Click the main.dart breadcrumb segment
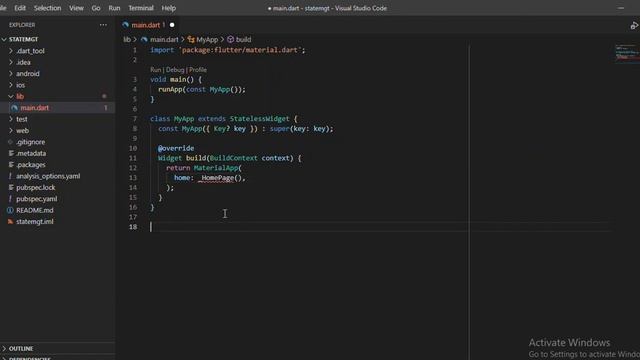Image resolution: width=640 pixels, height=360 pixels. coord(164,40)
